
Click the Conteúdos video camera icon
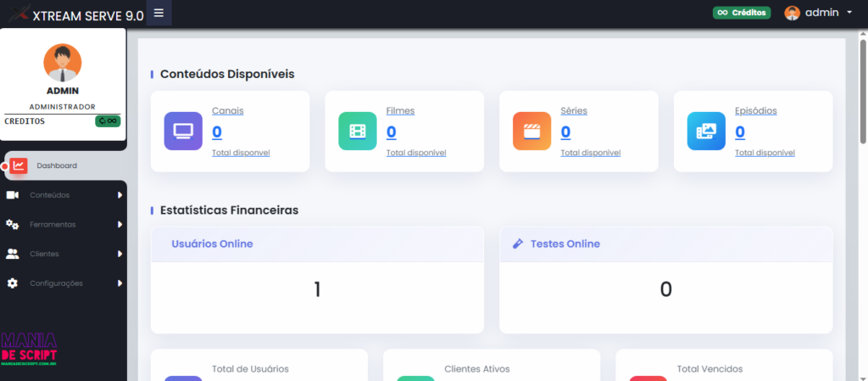click(x=13, y=195)
